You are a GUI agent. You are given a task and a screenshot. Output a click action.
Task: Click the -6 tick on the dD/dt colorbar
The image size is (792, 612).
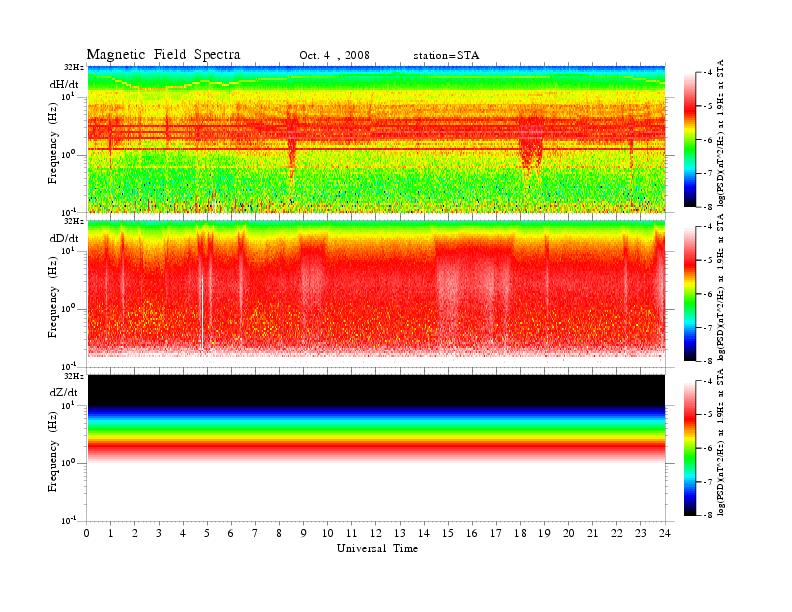point(707,294)
